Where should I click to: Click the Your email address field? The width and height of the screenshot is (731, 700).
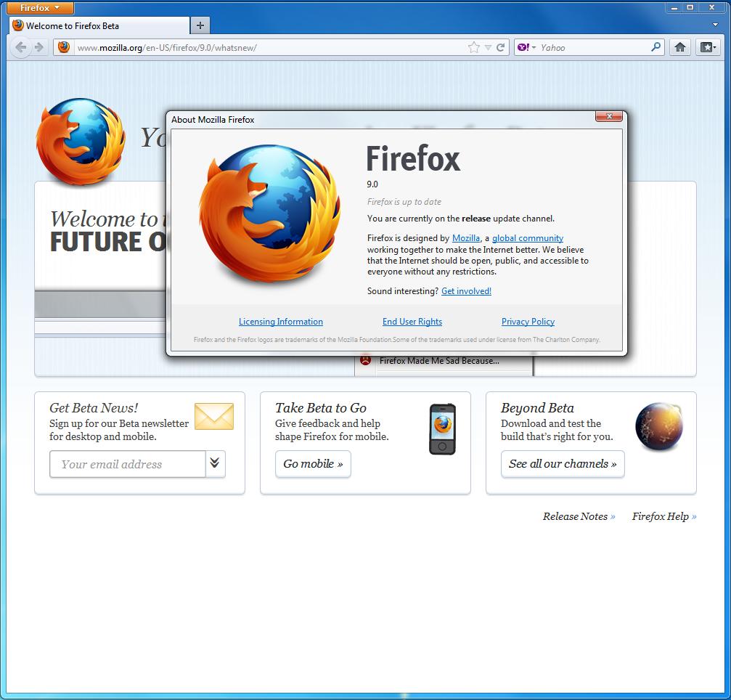tap(127, 464)
